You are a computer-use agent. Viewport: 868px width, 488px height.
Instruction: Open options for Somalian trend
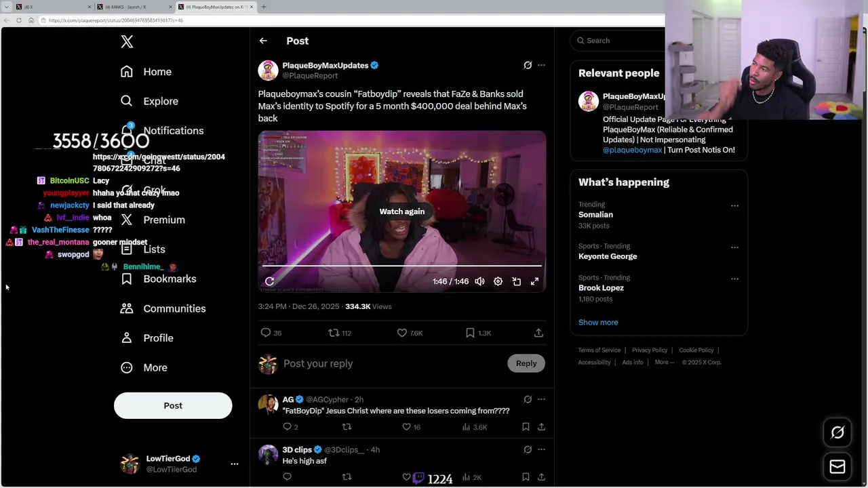click(x=734, y=205)
